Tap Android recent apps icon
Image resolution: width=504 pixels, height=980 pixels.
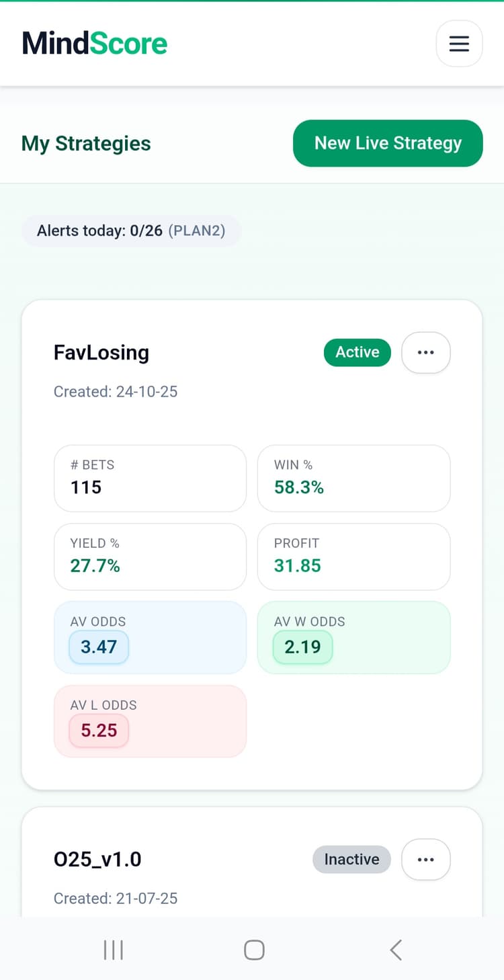pyautogui.click(x=113, y=950)
